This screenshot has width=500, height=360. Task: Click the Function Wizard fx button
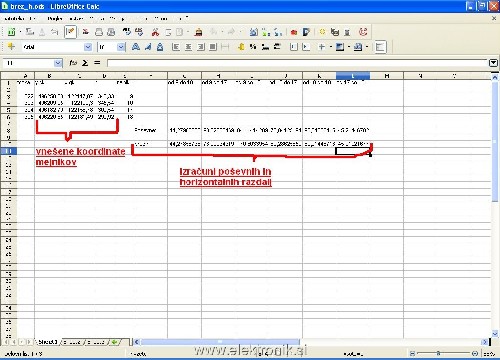(x=73, y=63)
